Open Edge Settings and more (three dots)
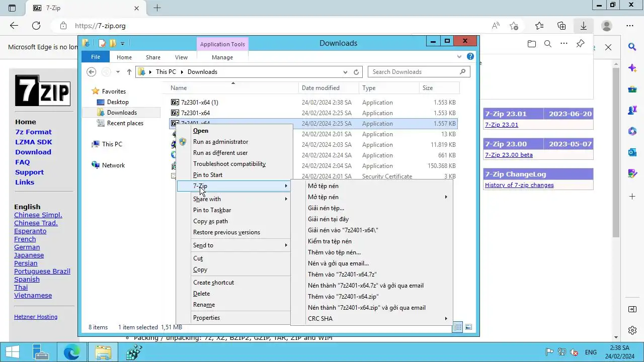Screen dimensions: 644x362 click(x=630, y=26)
